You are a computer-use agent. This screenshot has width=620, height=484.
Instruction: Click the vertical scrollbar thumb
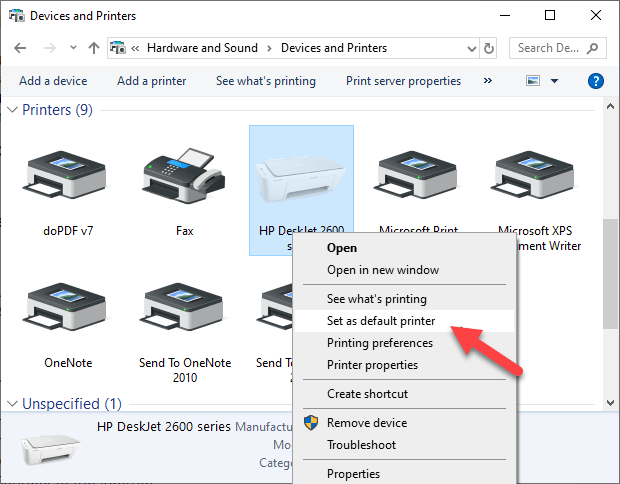[x=610, y=274]
